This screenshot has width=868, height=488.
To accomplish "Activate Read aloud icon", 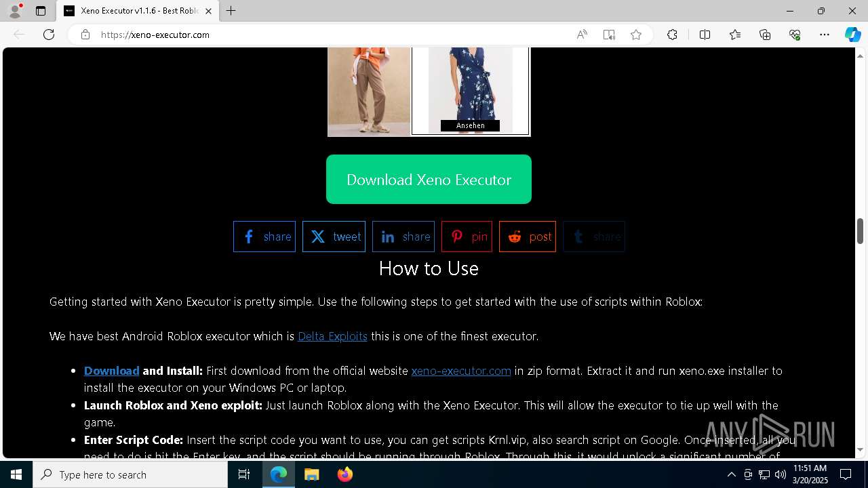I will (x=582, y=35).
